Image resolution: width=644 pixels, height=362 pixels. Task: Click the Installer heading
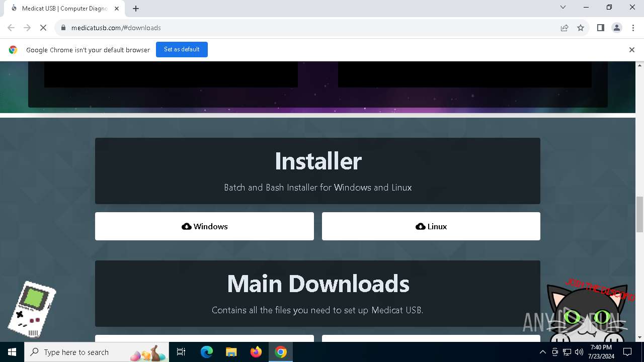[x=318, y=161]
